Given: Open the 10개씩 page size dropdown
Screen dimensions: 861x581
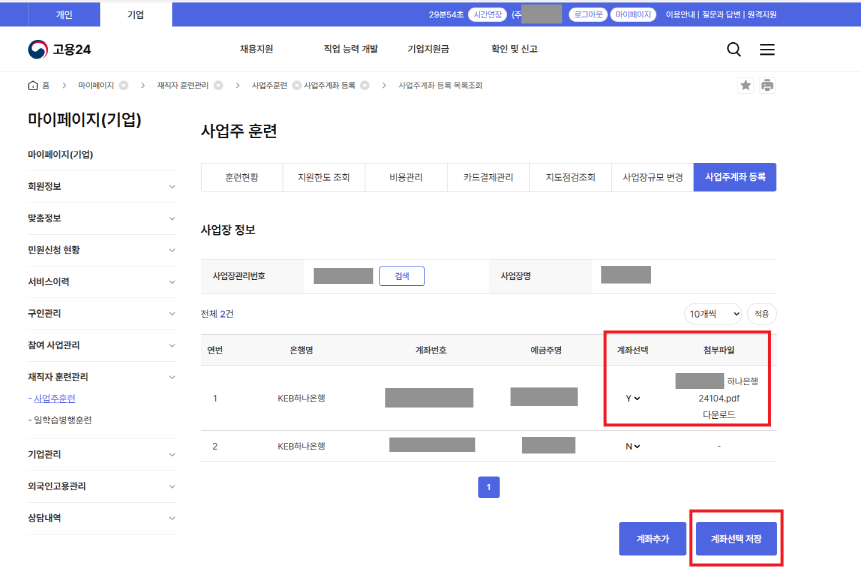Looking at the screenshot, I should pyautogui.click(x=712, y=314).
